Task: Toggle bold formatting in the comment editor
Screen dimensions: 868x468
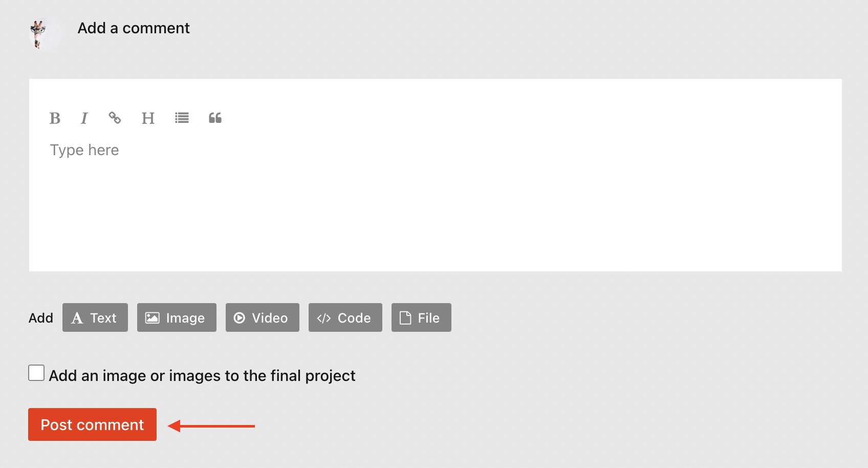Action: pyautogui.click(x=55, y=118)
